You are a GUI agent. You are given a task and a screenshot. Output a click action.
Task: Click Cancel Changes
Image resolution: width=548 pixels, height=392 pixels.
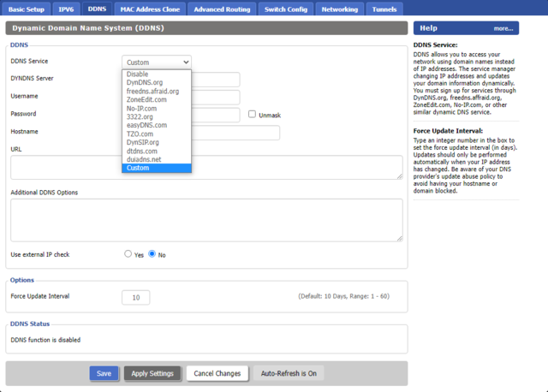(217, 373)
